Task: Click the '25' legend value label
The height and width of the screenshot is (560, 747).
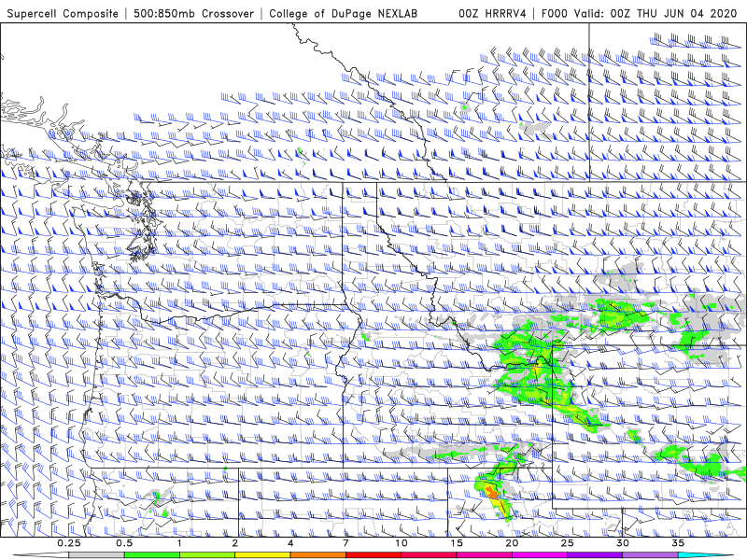Action: click(x=567, y=543)
